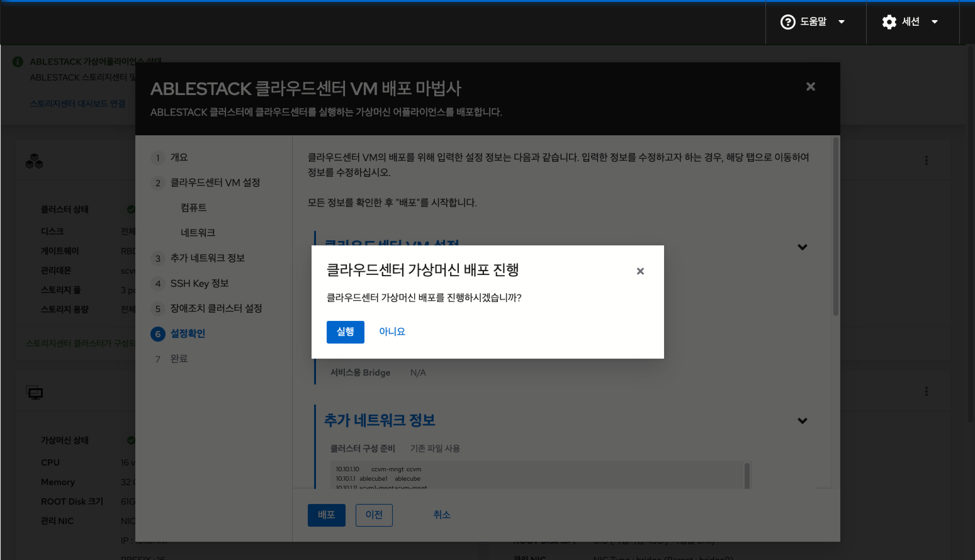The width and height of the screenshot is (975, 560).
Task: Open the virtual machine panel kebab menu
Action: (x=926, y=391)
